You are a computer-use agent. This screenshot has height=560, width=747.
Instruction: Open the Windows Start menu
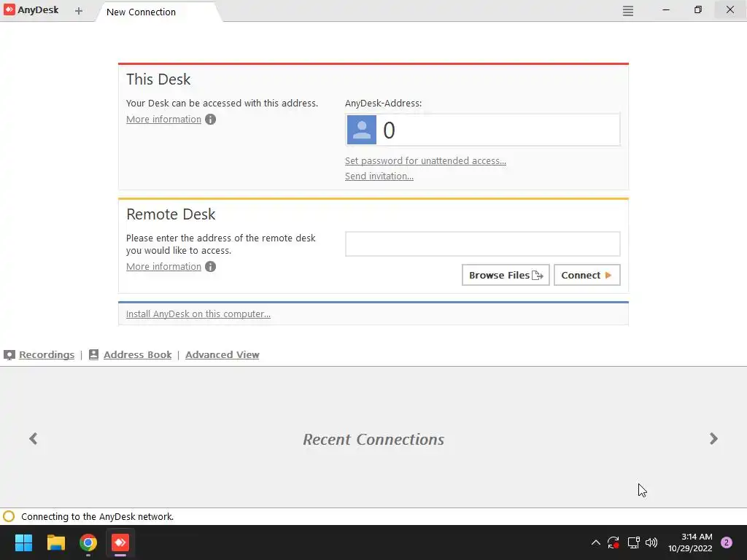[23, 542]
